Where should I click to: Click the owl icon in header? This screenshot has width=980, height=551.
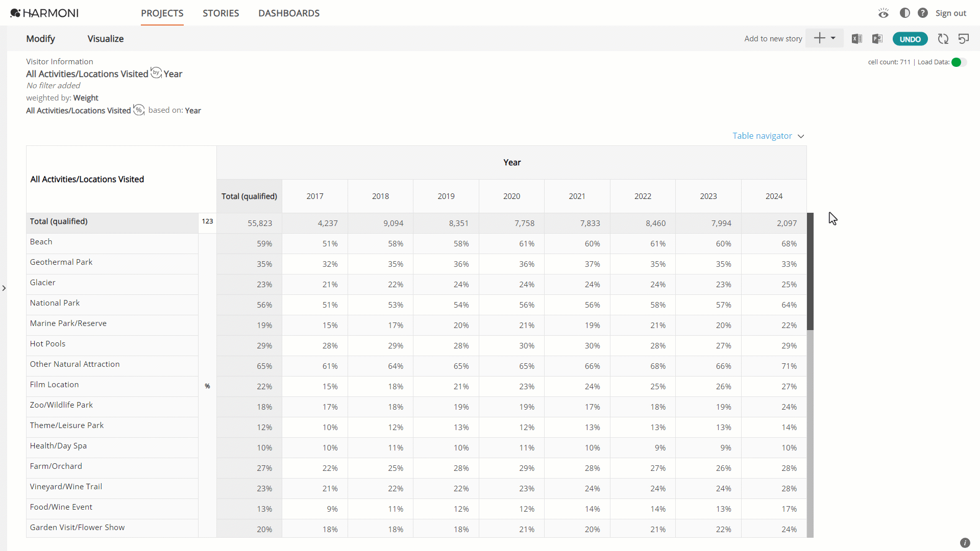pos(884,13)
